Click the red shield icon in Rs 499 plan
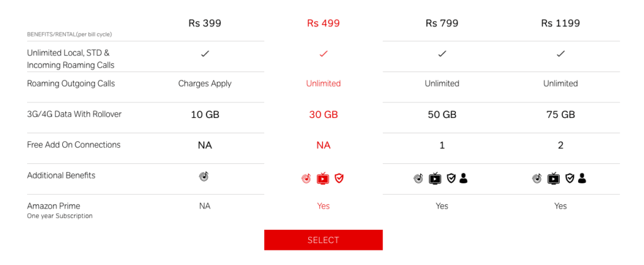Viewport: 644px width, 265px height. 339,178
